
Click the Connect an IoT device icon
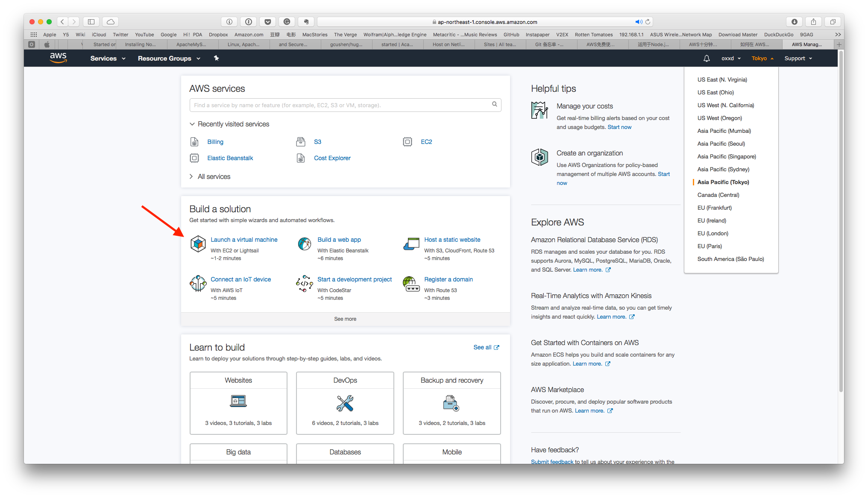(x=198, y=284)
